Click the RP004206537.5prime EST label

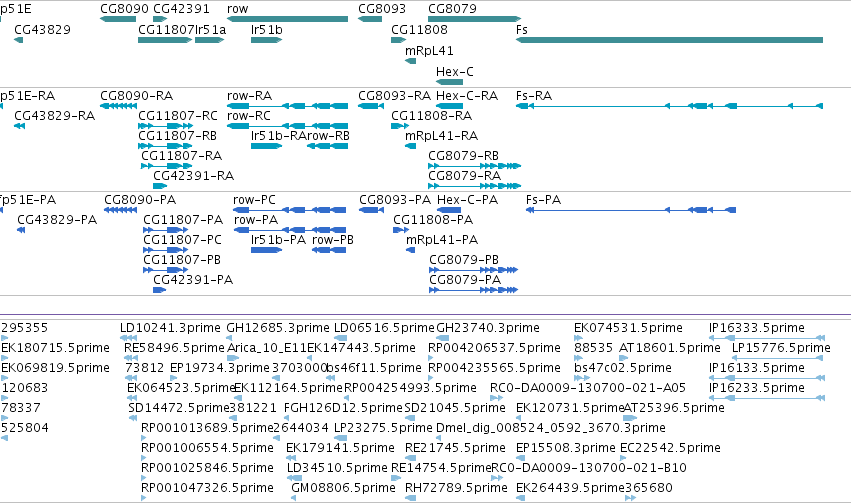[494, 348]
